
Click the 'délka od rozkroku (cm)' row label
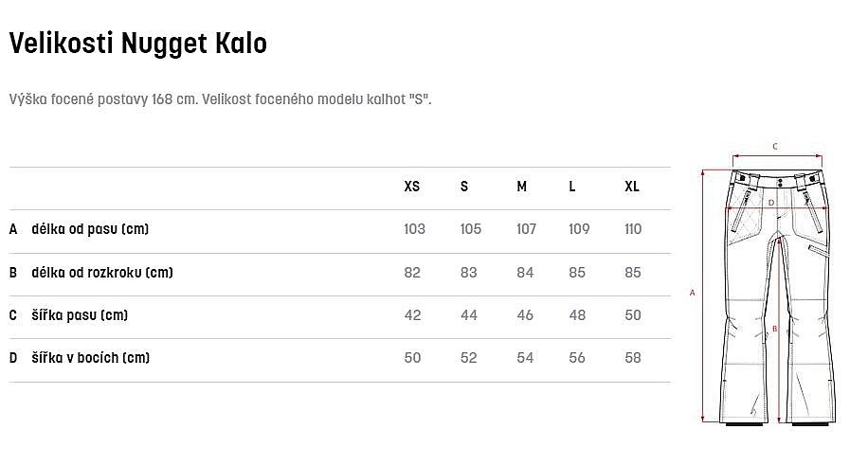(102, 273)
